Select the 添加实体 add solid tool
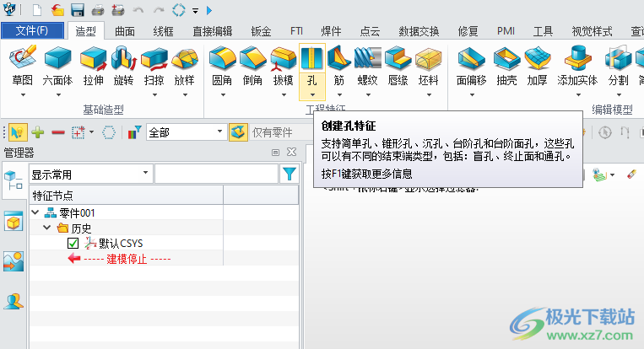Viewport: 644px width, 349px height. point(577,66)
